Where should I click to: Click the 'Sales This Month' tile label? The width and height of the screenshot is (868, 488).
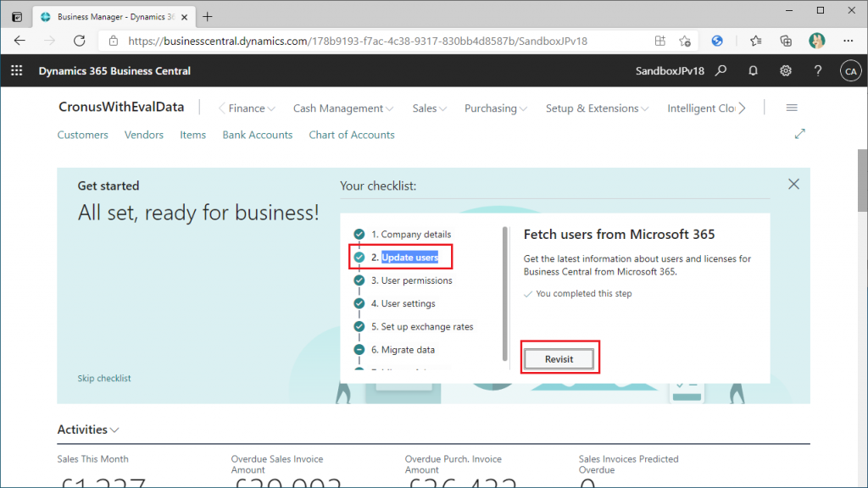[x=92, y=459]
